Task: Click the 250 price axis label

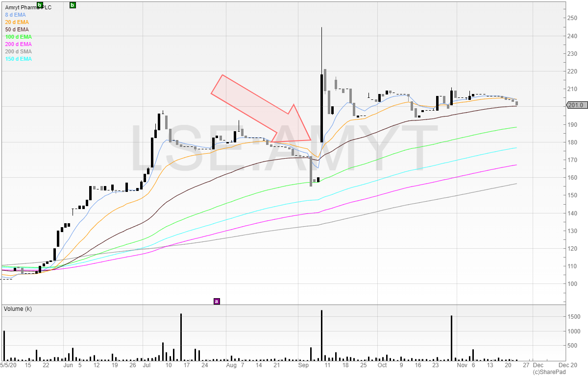Action: pyautogui.click(x=573, y=18)
